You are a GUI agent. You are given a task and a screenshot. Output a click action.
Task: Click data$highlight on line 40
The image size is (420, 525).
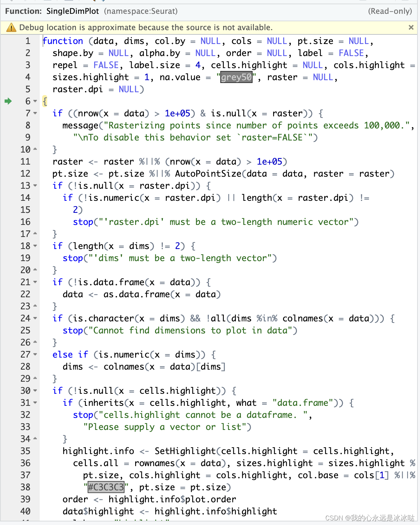coord(99,511)
